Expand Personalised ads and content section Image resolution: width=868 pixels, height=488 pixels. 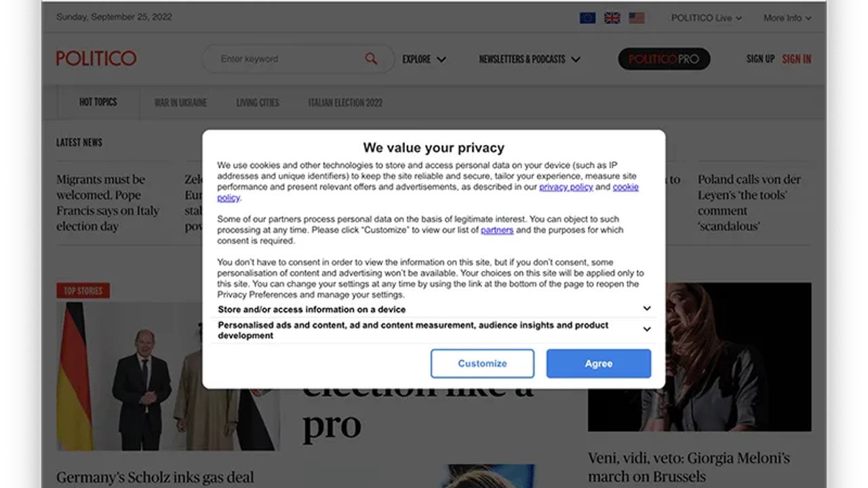click(434, 330)
